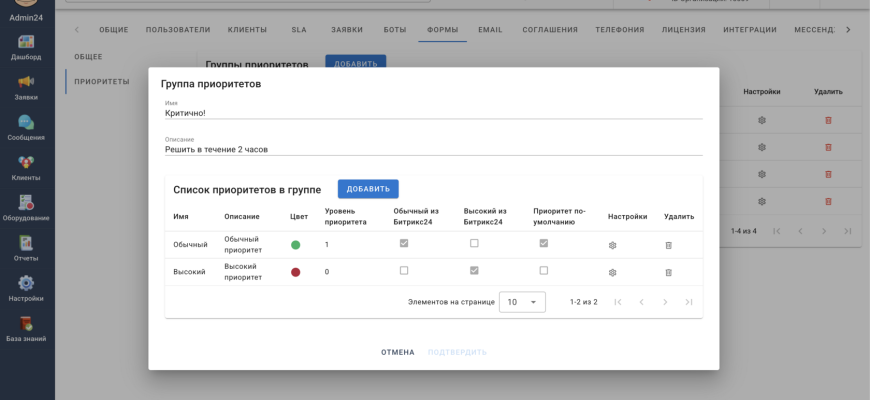Click the Имя field containing Критично!

pyautogui.click(x=433, y=113)
